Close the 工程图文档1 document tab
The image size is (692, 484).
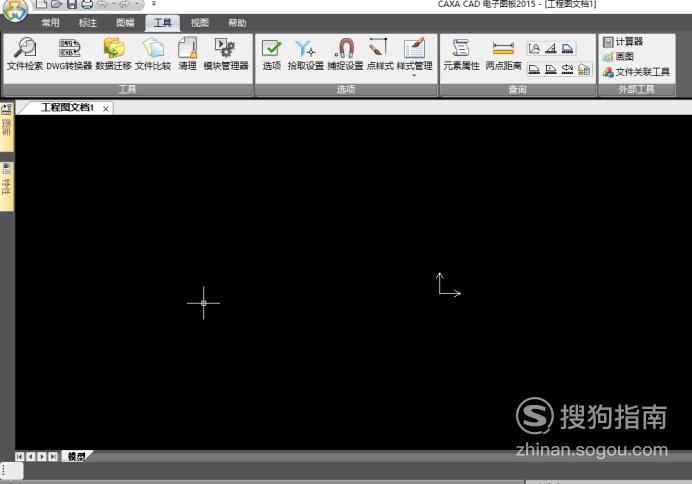[x=106, y=109]
